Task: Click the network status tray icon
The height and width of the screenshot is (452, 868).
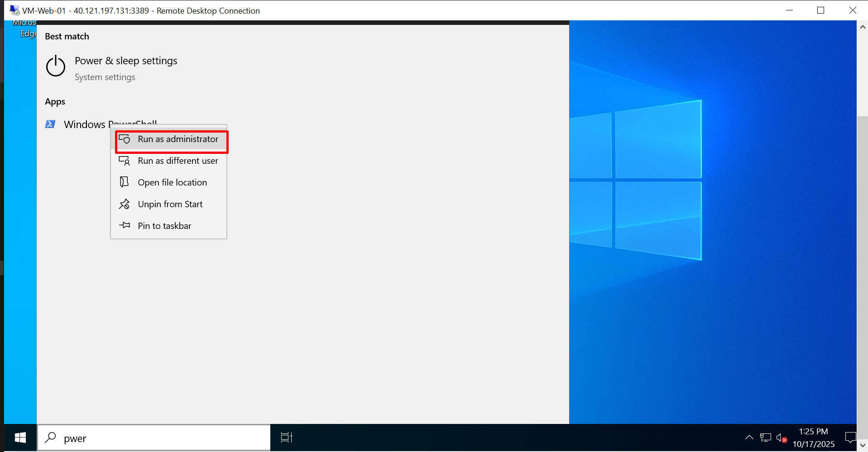Action: [x=765, y=438]
